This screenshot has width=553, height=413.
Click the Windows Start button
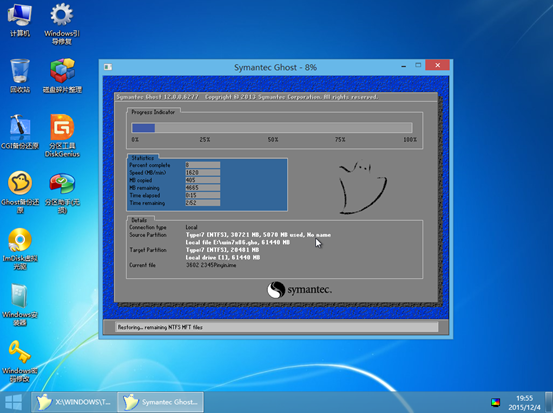14,402
